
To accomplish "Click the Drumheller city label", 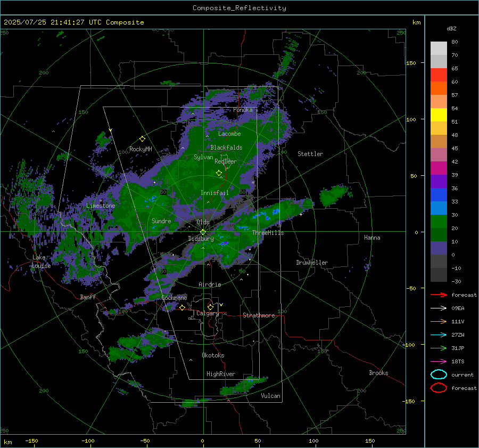I will 312,263.
